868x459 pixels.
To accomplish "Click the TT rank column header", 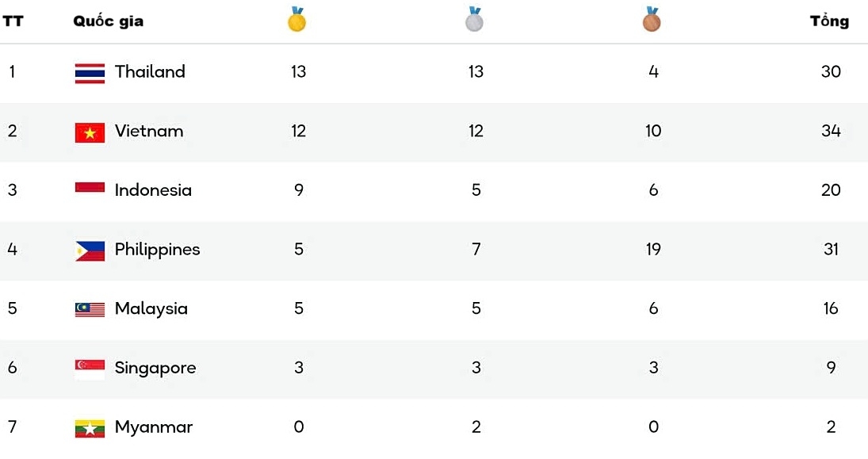I will (13, 21).
